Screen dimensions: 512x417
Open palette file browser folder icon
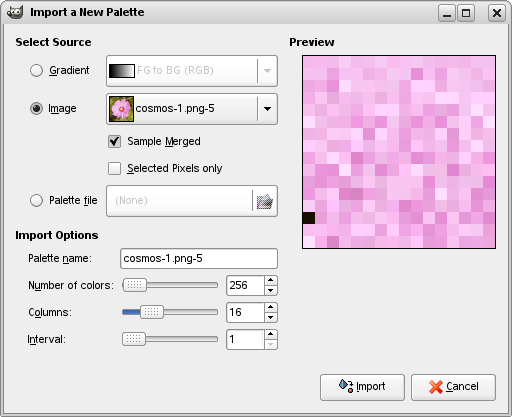coord(265,201)
